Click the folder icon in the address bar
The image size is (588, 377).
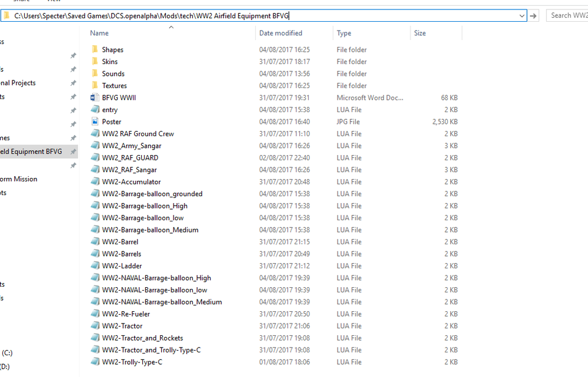6,15
